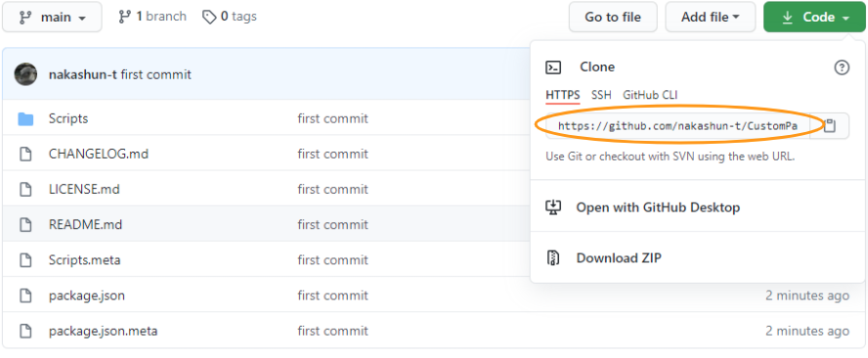
Task: Open package.json file
Action: pyautogui.click(x=87, y=296)
